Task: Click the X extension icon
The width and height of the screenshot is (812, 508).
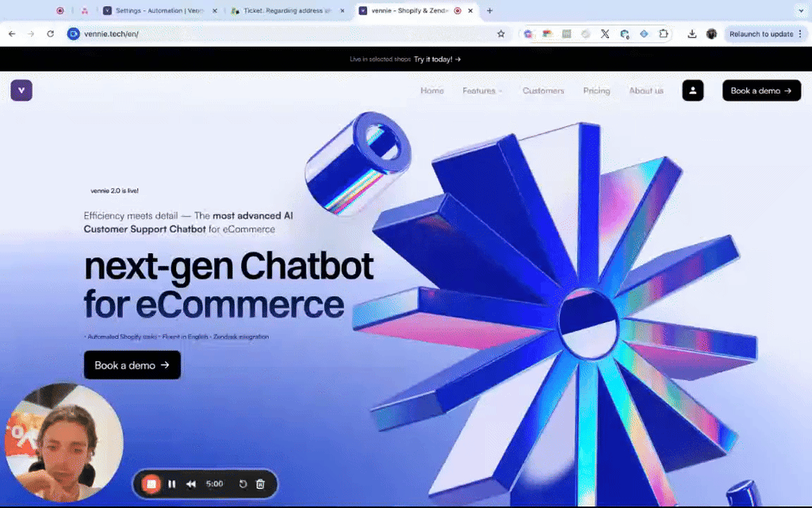Action: pos(605,33)
